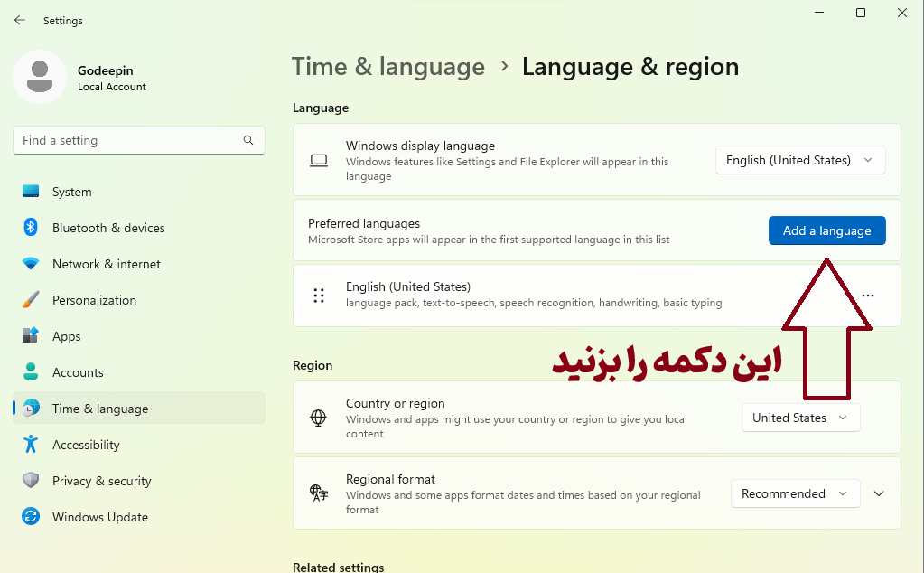Click the Regional format translate icon

319,493
